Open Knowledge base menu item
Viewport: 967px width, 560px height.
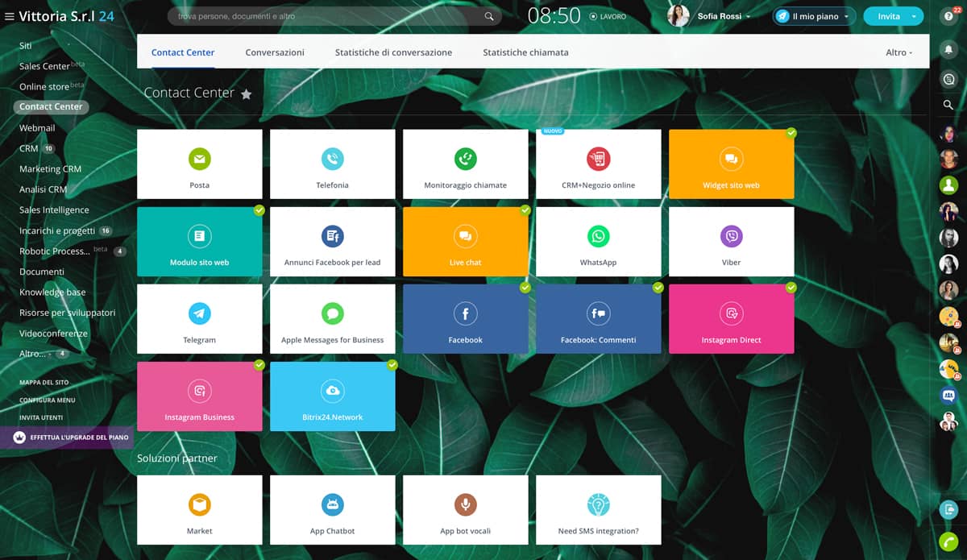click(x=52, y=292)
